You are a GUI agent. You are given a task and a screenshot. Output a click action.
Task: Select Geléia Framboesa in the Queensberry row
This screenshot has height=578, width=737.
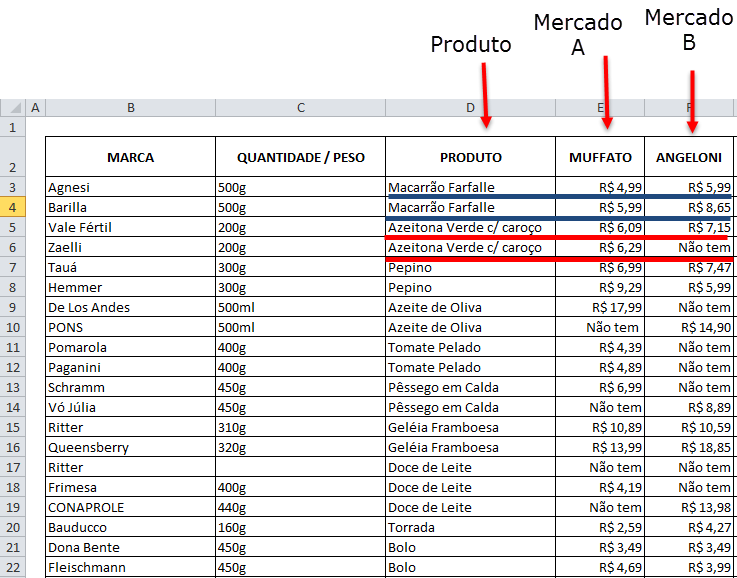(470, 447)
